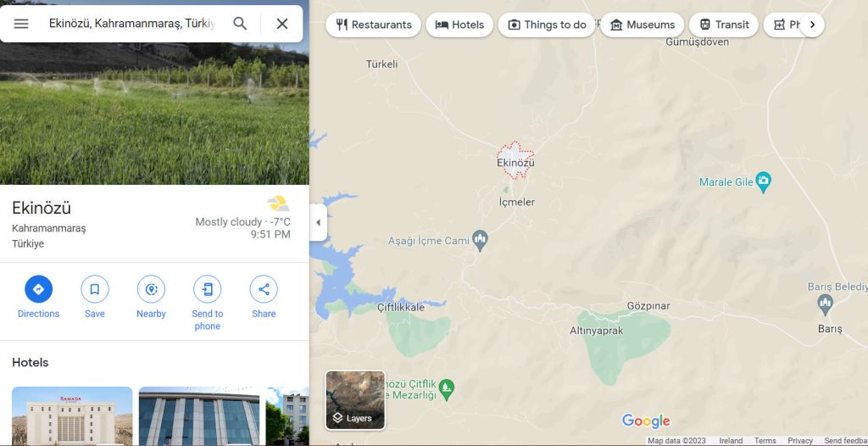Image resolution: width=868 pixels, height=446 pixels.
Task: Open the Layers map type switcher
Action: pyautogui.click(x=355, y=400)
